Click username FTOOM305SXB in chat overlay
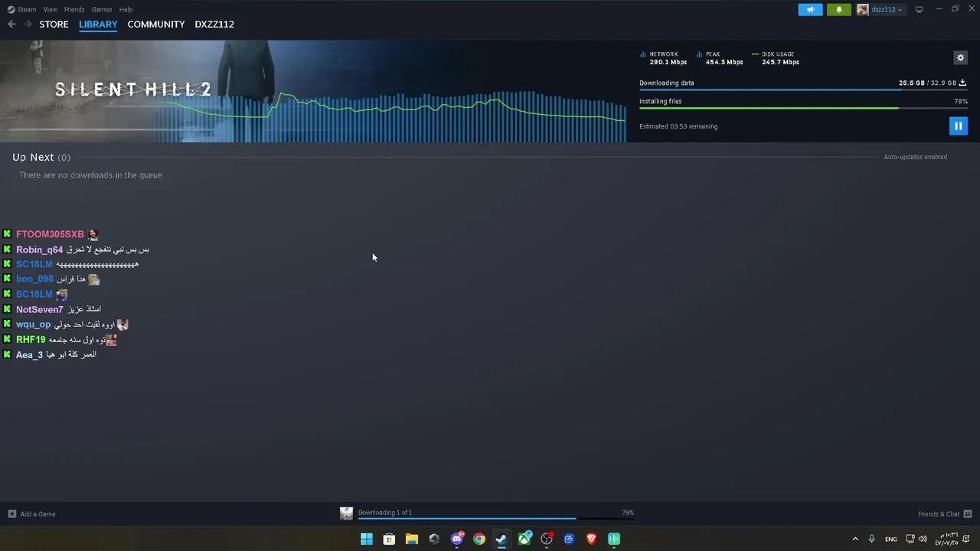This screenshot has height=551, width=980. pos(50,234)
